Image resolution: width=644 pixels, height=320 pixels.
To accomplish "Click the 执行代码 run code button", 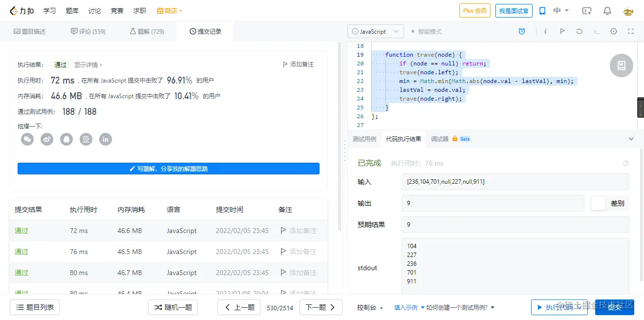I will (559, 307).
